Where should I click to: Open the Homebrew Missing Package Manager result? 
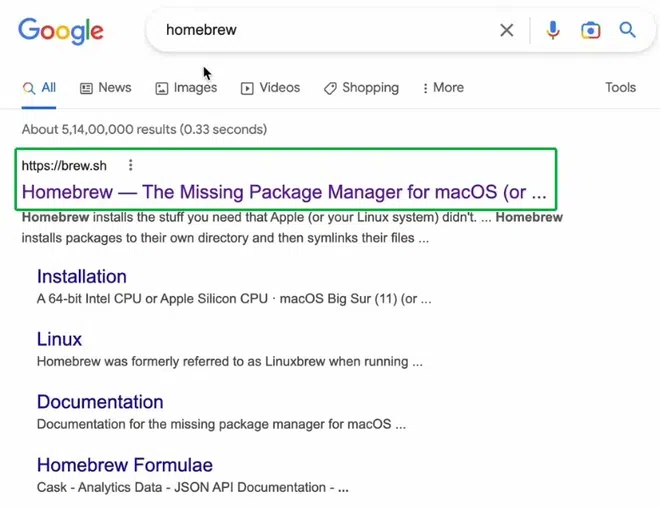(x=284, y=191)
